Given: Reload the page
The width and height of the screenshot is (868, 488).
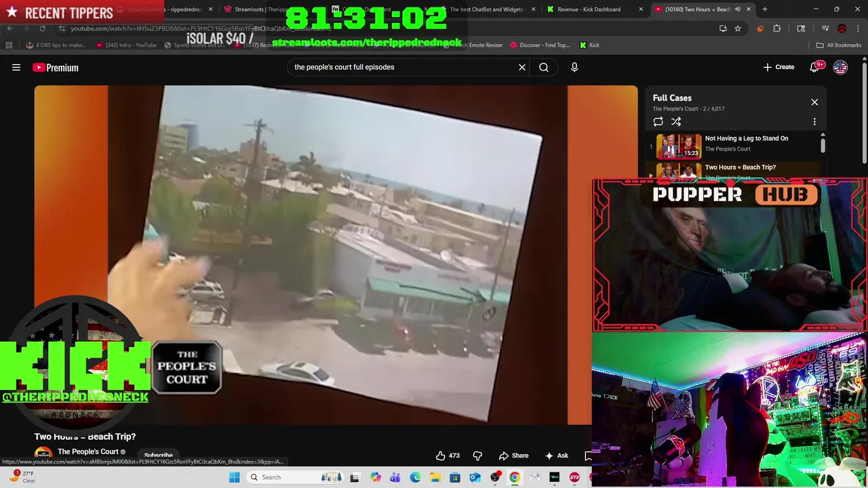Looking at the screenshot, I should click(42, 28).
